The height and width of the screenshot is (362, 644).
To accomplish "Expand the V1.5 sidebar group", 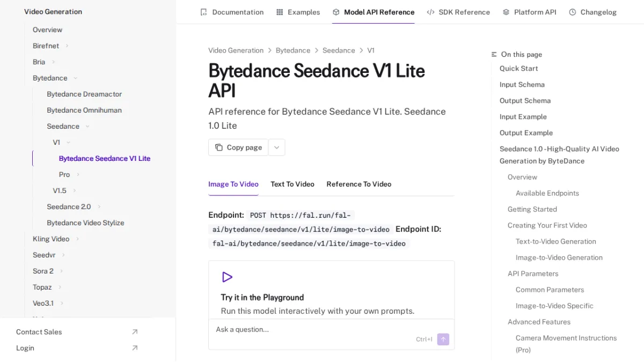I will tap(75, 190).
